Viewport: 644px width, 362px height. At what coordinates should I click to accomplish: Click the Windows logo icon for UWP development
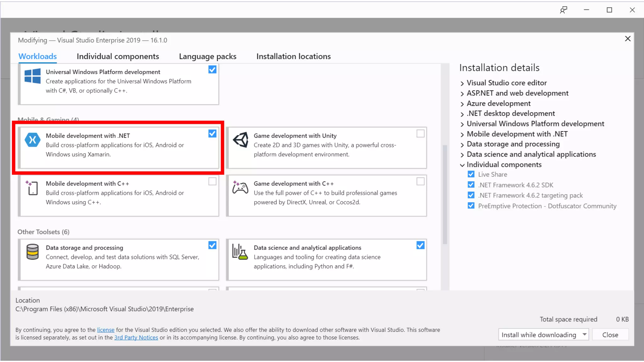click(32, 76)
